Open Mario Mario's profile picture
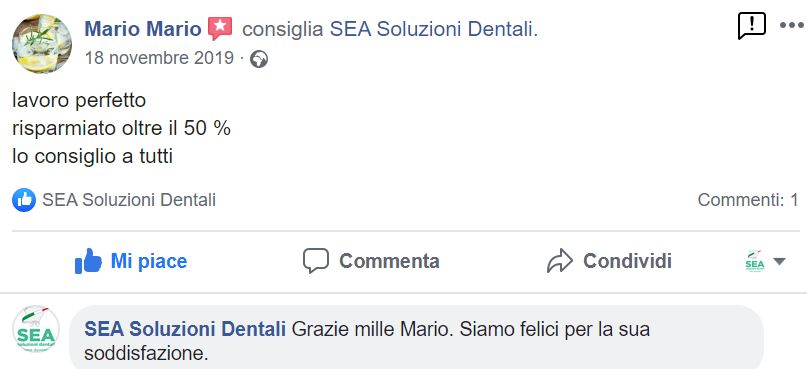This screenshot has width=807, height=369. [42, 43]
